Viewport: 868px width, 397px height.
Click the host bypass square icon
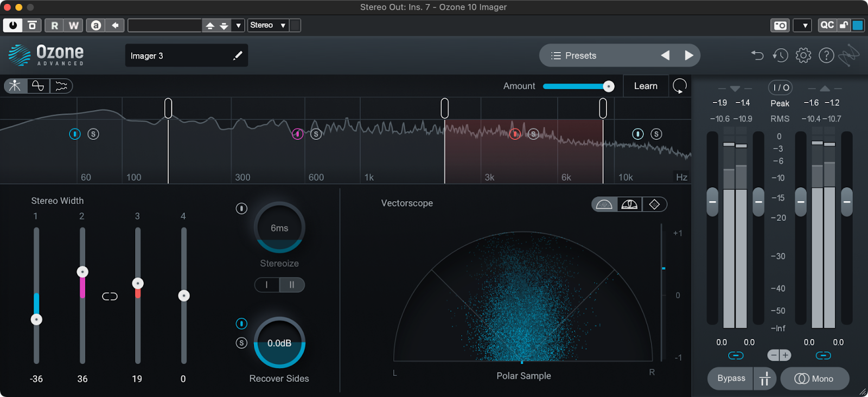[x=33, y=25]
